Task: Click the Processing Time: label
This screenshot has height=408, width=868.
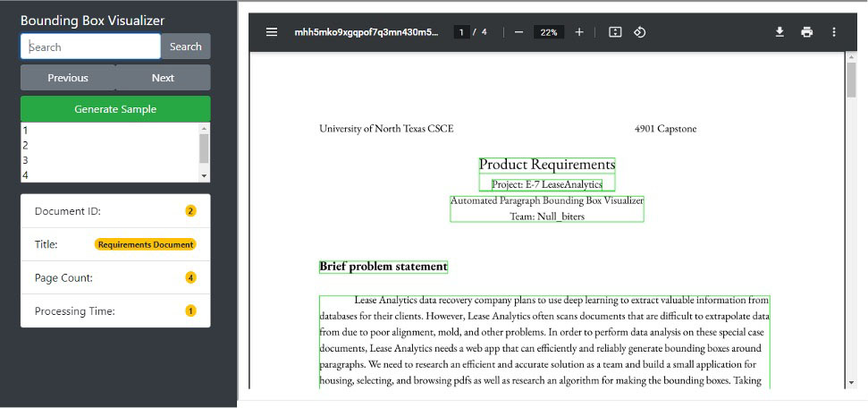Action: point(75,311)
